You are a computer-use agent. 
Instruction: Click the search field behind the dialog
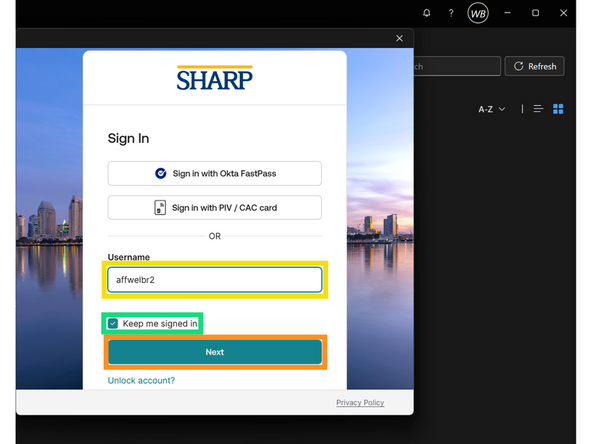457,66
